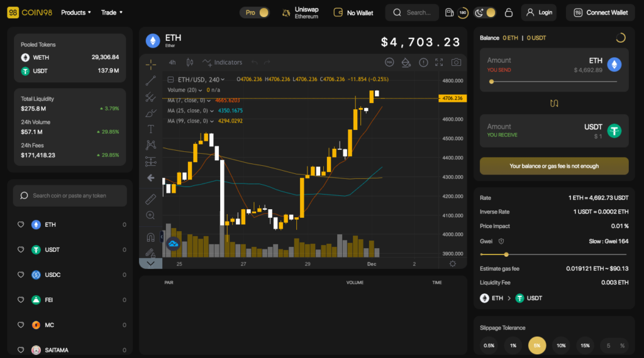644x358 pixels.
Task: Click the Connect Wallet button
Action: 601,13
